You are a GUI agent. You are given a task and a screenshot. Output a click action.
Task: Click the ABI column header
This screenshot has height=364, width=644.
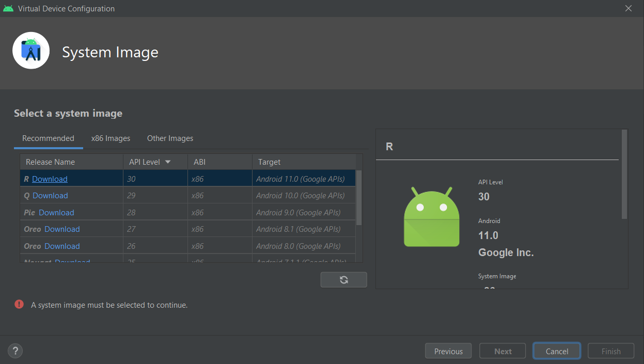[220, 162]
